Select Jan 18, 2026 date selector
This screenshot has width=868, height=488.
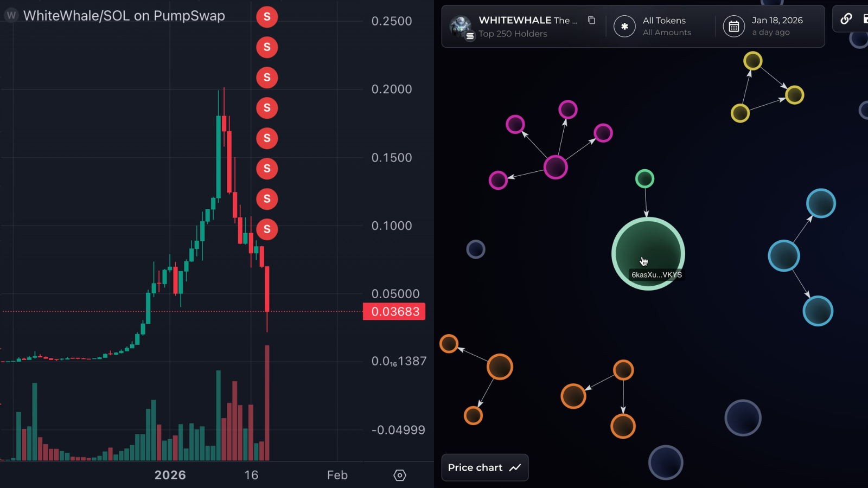tap(777, 26)
